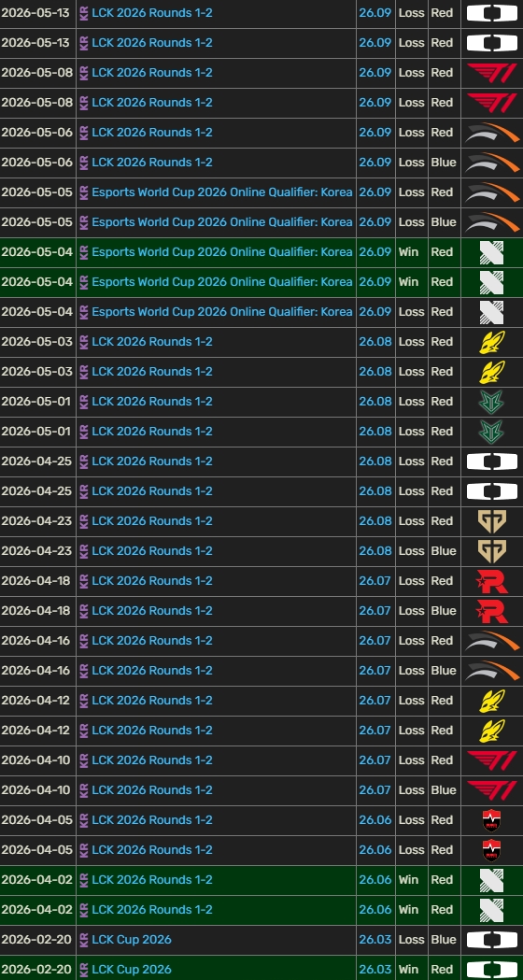Click the KT Rolster logo on the 2026-04-18 Red row
The image size is (523, 980).
[x=492, y=581]
